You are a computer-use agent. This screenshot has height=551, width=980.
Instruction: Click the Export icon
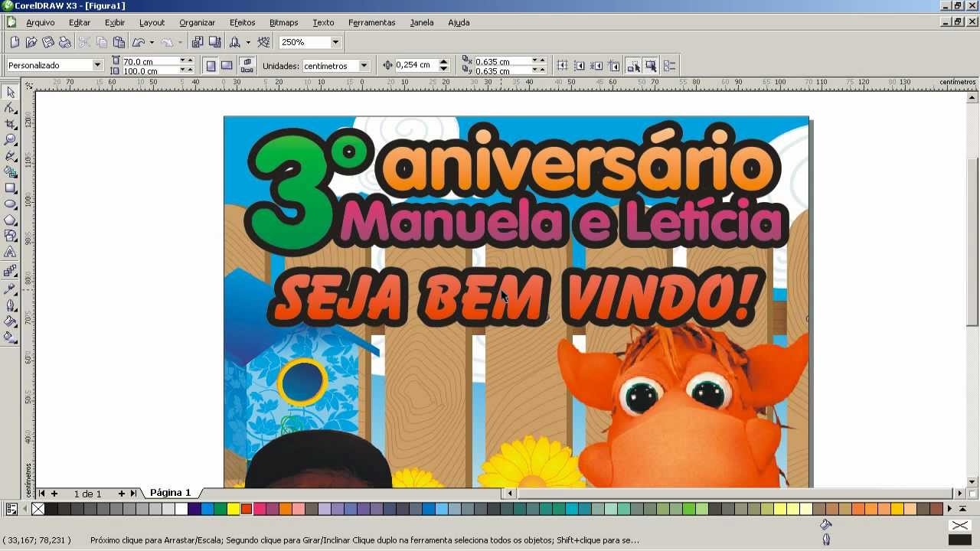point(214,42)
